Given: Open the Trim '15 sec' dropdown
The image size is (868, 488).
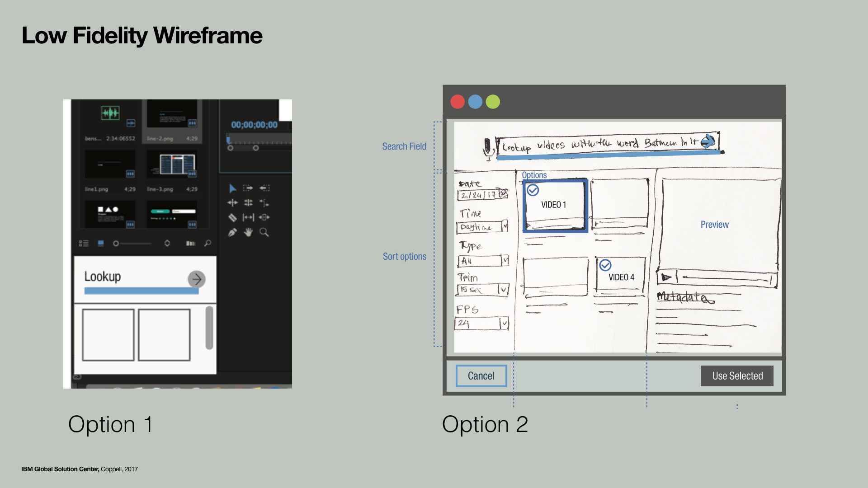Looking at the screenshot, I should [x=503, y=289].
